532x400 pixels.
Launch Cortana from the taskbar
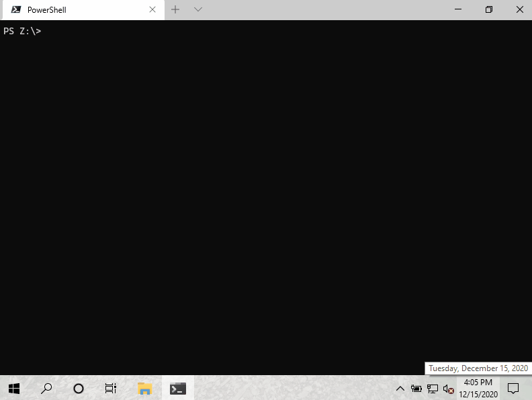click(x=79, y=388)
